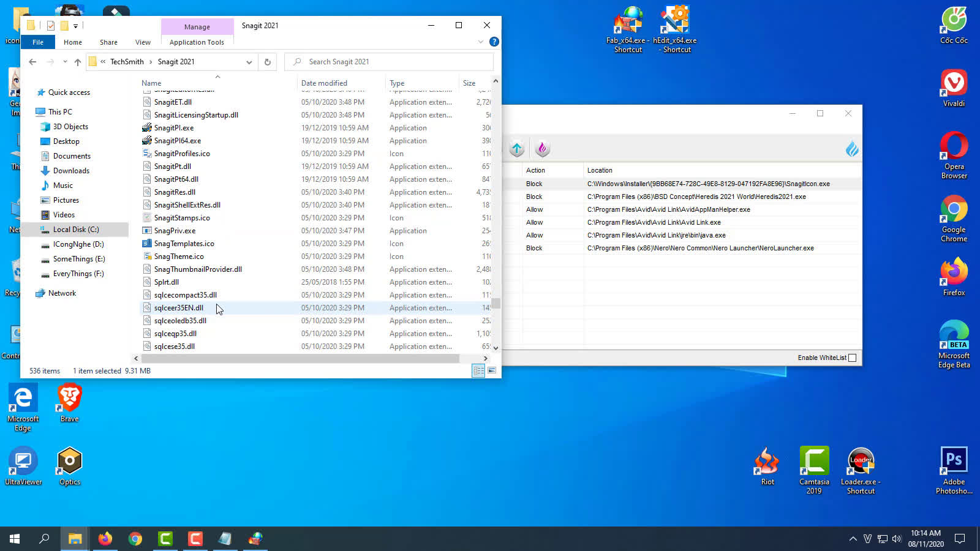Select Local Disk (C:) in sidebar
Viewport: 980px width, 551px height.
click(76, 230)
